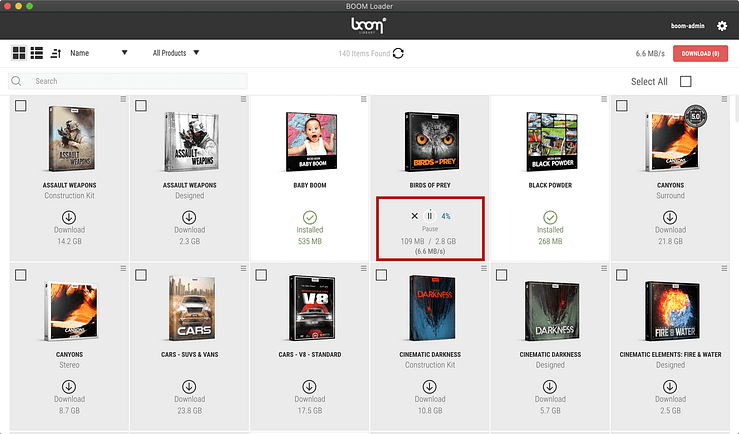Click the 6.6 MB/s speed in toolbar
Viewport: 739px width, 434px height.
point(650,53)
